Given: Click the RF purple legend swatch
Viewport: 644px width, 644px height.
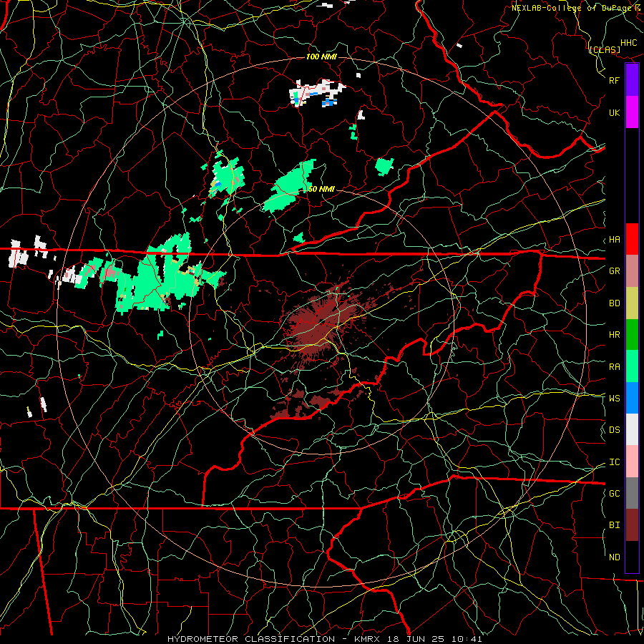Looking at the screenshot, I should (x=632, y=80).
